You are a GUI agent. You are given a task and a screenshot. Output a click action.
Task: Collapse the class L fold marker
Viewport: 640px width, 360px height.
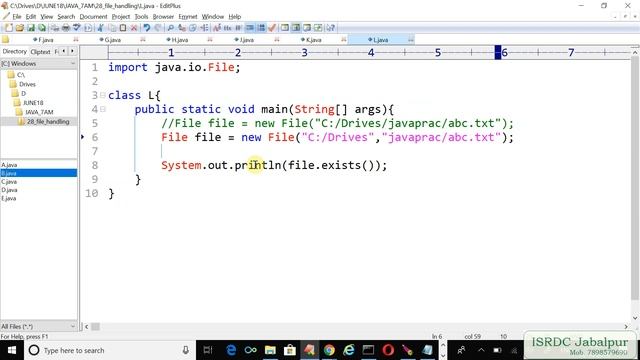pos(102,96)
